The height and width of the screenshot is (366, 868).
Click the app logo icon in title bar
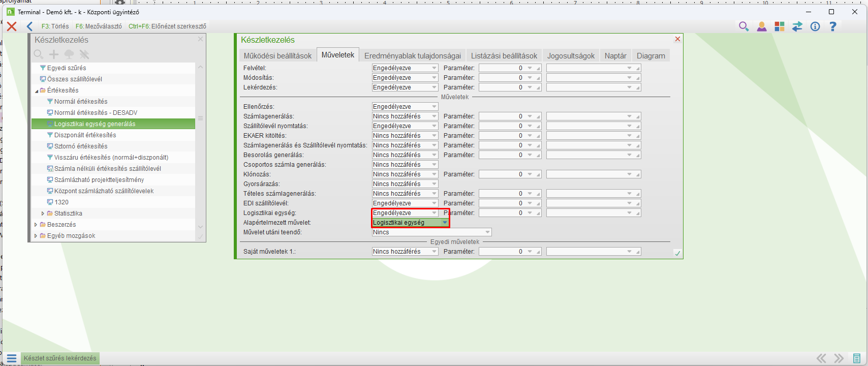(x=10, y=12)
